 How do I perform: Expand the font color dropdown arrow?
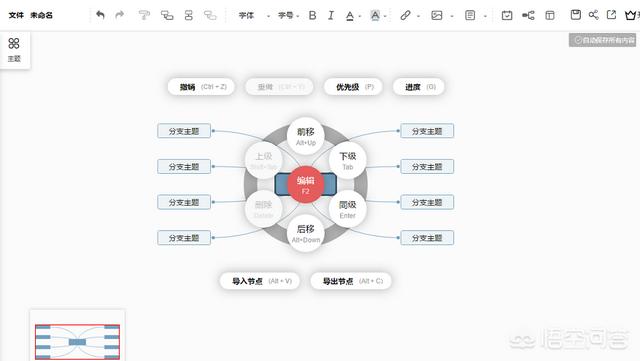point(360,16)
